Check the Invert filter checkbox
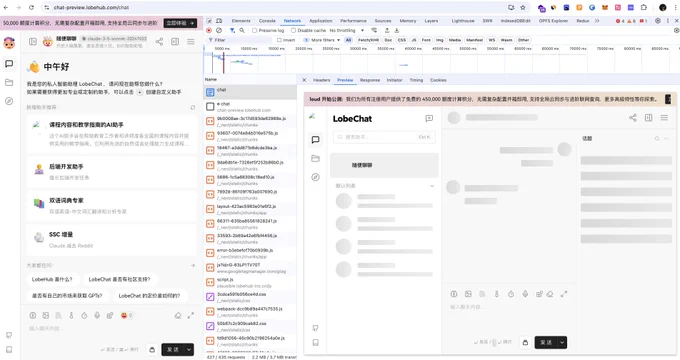Viewport: 680px width, 360px height. [x=279, y=40]
